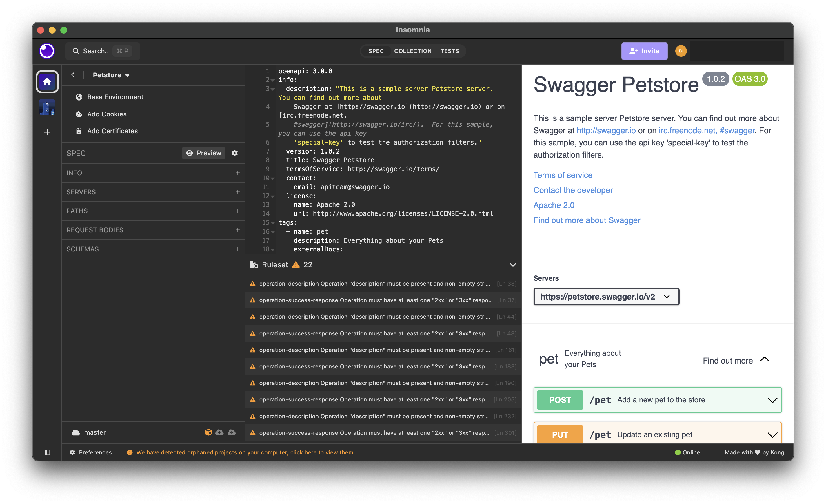Viewport: 826px width, 504px height.
Task: Switch to the SPEC tab
Action: coord(376,51)
